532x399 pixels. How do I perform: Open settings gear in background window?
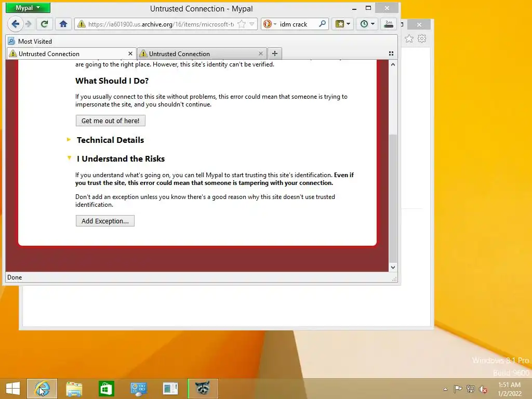click(x=422, y=38)
